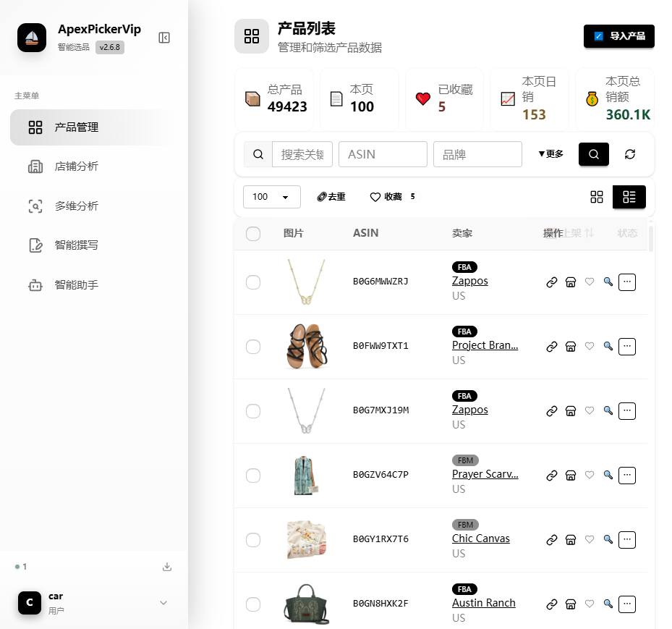Select the checkbox for B0G7MXJ19M
This screenshot has height=629, width=672.
(x=253, y=411)
